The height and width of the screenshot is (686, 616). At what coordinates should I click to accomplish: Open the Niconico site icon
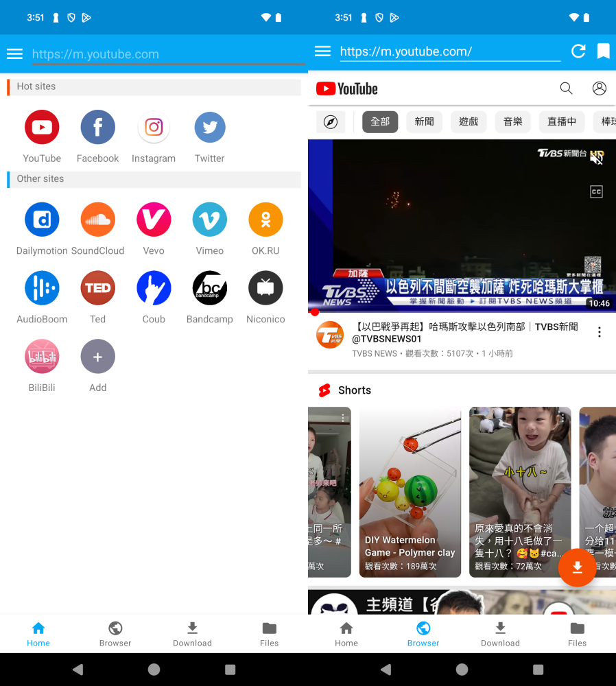click(x=265, y=288)
